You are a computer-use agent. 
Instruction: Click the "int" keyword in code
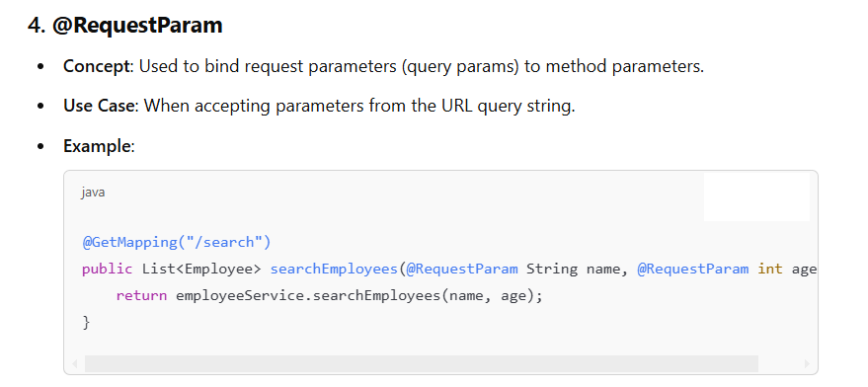click(770, 270)
